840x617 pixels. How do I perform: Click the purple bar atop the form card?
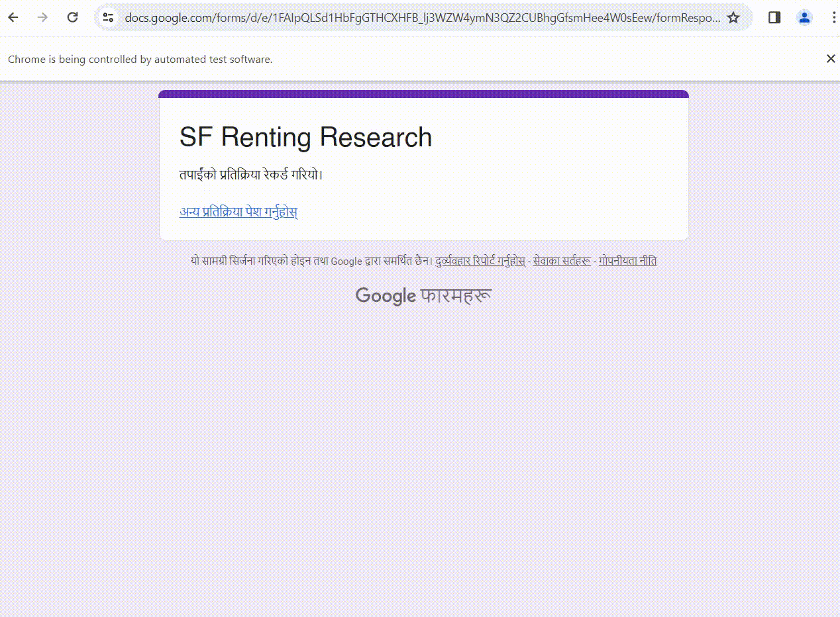(x=424, y=94)
